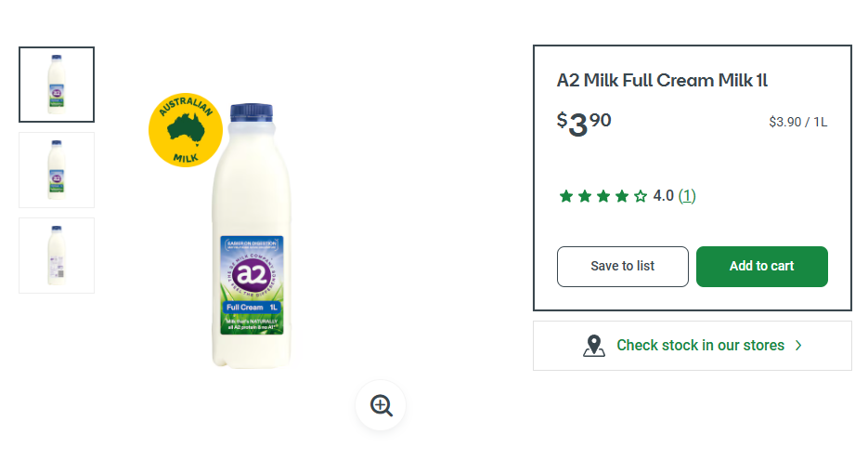Viewport: 868px width, 460px height.
Task: Click the map pin store locator icon
Action: point(594,346)
